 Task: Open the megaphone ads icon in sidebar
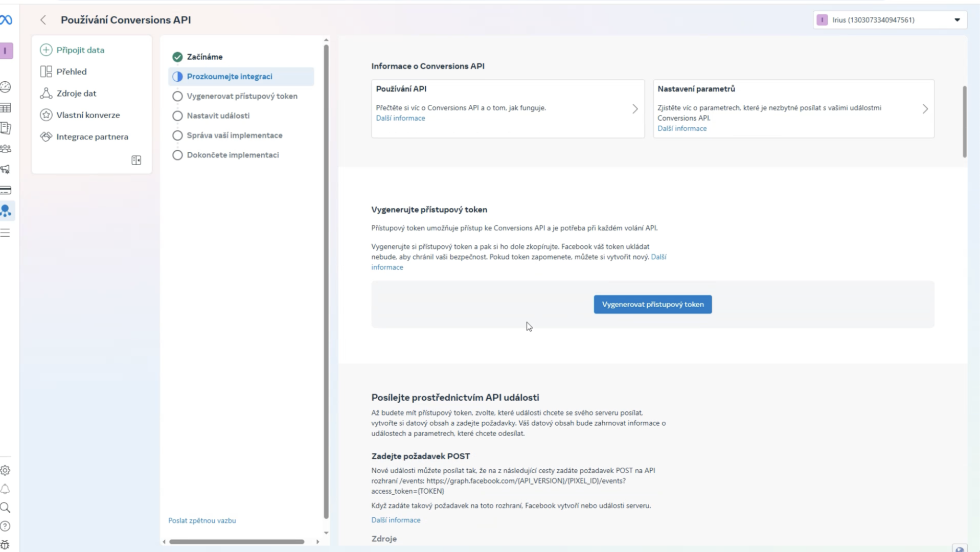pyautogui.click(x=5, y=169)
